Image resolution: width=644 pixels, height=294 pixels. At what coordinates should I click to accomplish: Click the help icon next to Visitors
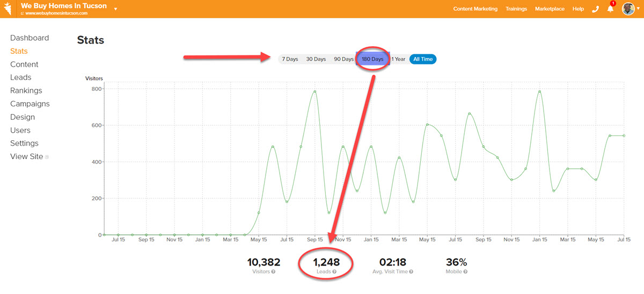(274, 272)
